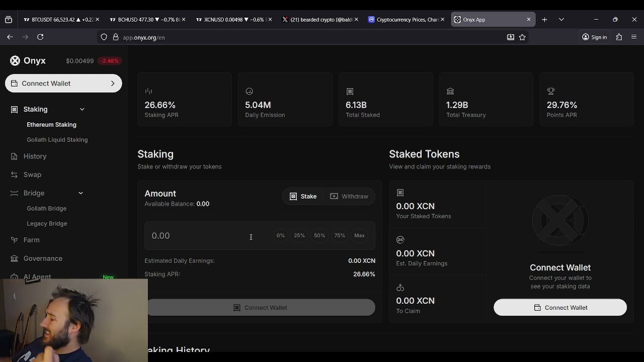Click the Connect Wallet arrow chevron
Viewport: 644px width, 362px height.
click(x=113, y=83)
